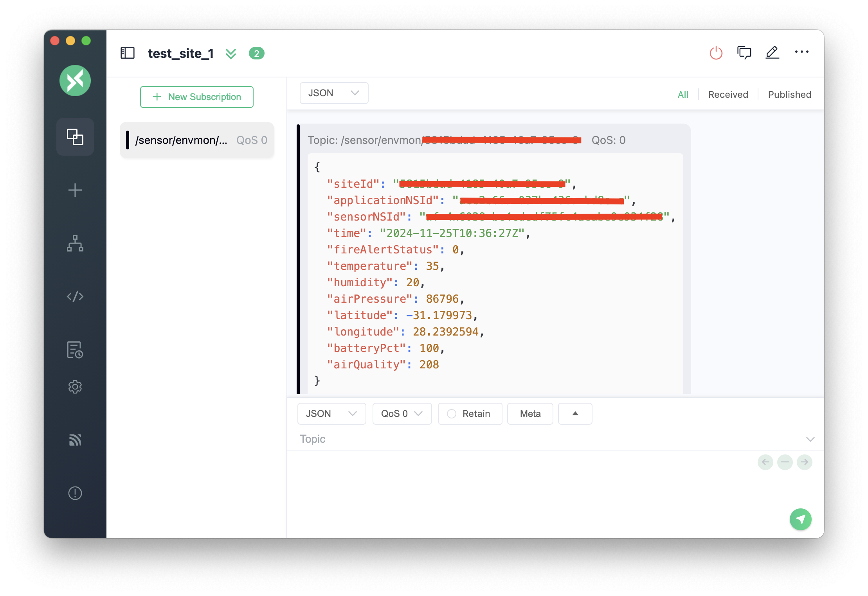Open the Meta settings button
Screen dimensions: 868x596
click(530, 414)
